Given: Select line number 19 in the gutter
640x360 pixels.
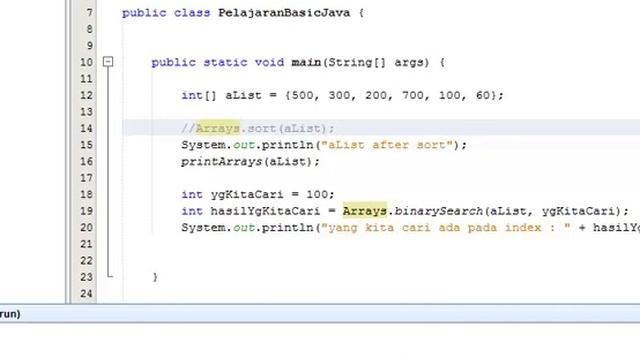Looking at the screenshot, I should [x=86, y=211].
